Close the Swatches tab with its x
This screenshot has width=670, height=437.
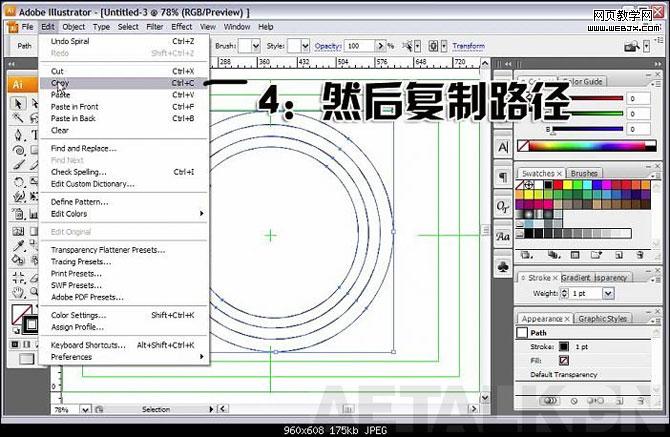pyautogui.click(x=559, y=173)
